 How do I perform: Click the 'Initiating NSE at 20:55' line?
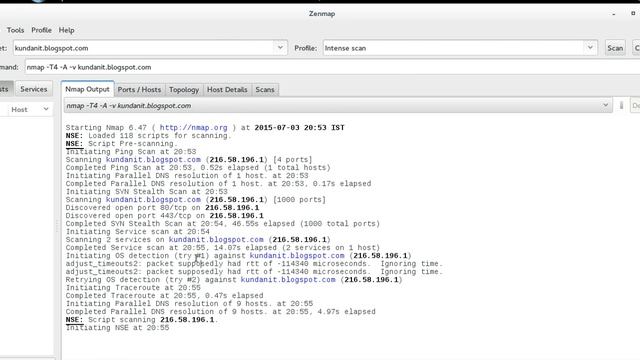click(117, 328)
